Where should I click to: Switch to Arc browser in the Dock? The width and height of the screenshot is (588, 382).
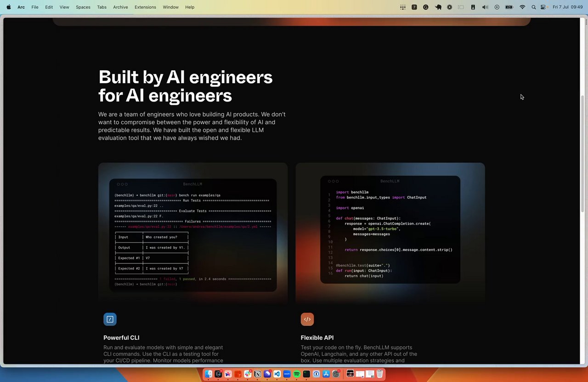point(228,374)
